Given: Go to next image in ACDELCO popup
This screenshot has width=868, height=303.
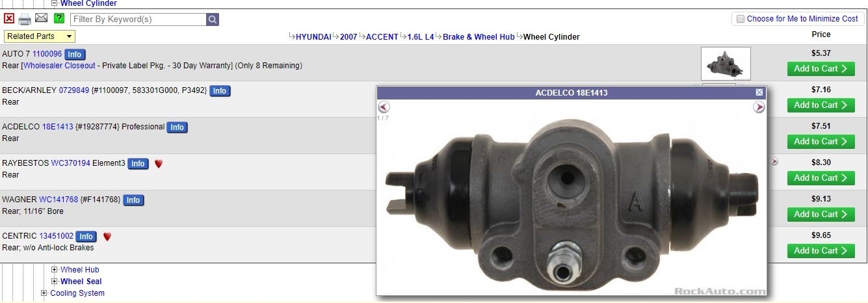Looking at the screenshot, I should [x=759, y=107].
